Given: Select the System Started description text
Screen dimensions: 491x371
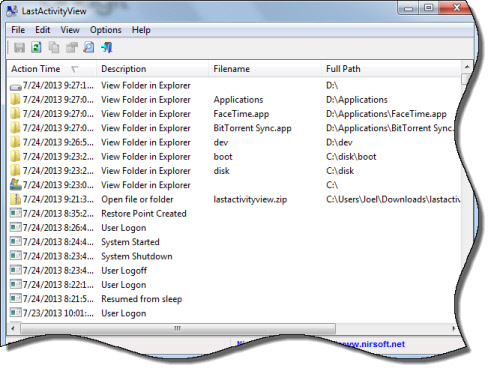Looking at the screenshot, I should pos(130,242).
